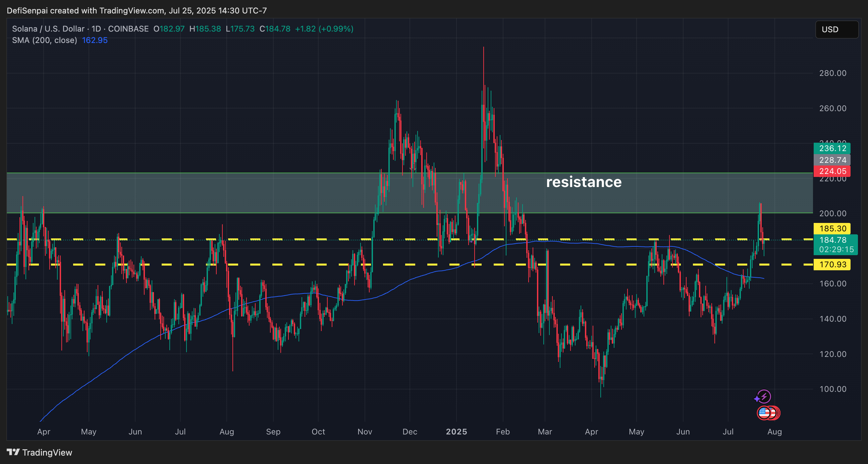Click the gray 228.74 price label
Screen dimensions: 868x464
[x=832, y=160]
